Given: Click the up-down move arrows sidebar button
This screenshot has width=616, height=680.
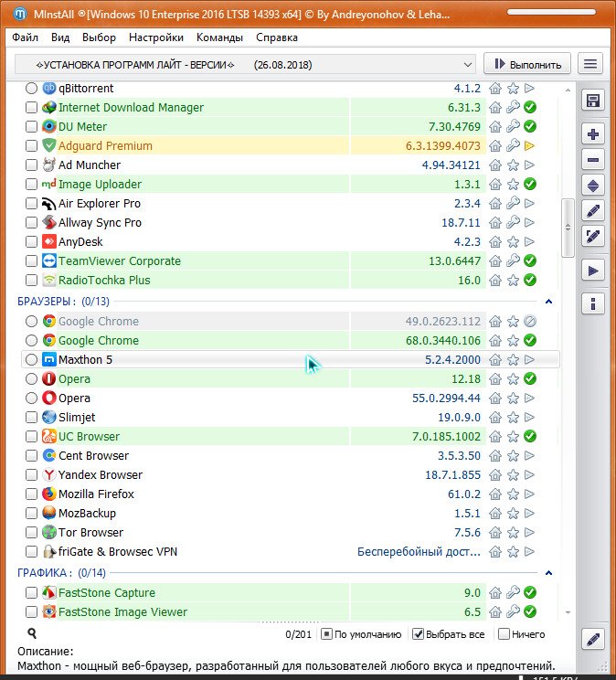Looking at the screenshot, I should click(x=592, y=186).
